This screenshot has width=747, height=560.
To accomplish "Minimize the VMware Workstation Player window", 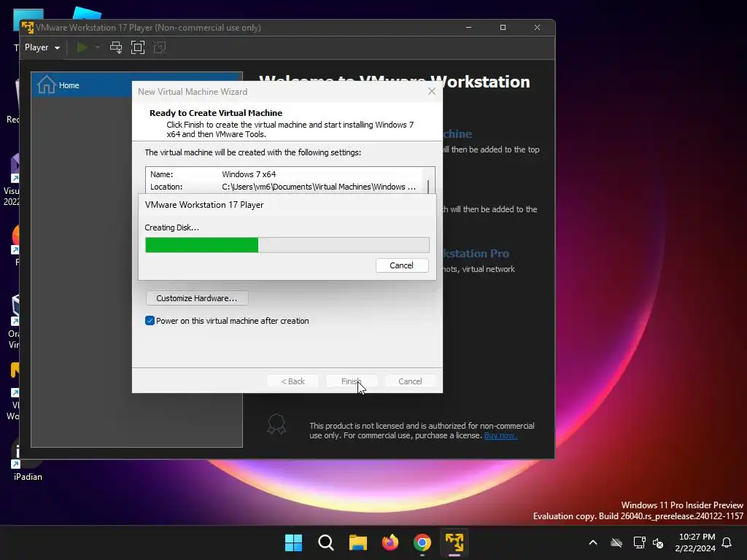I will [x=469, y=28].
